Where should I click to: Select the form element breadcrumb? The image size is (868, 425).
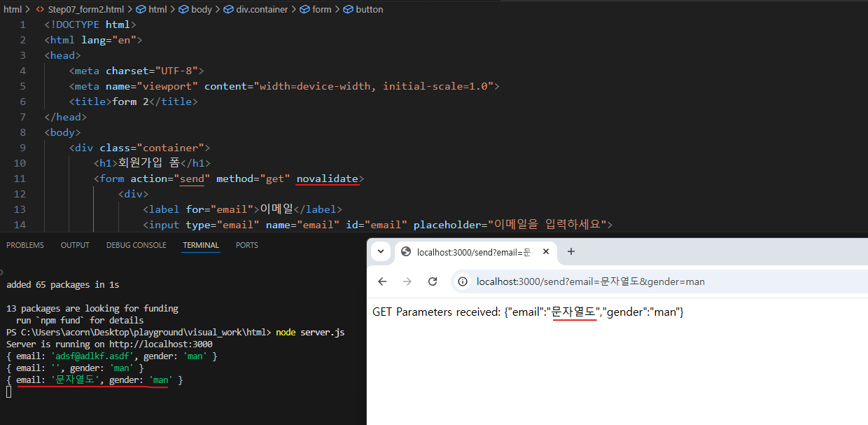click(x=316, y=9)
